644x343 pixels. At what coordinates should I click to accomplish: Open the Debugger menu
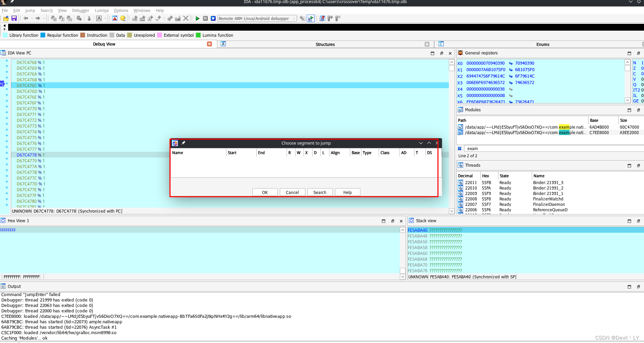click(81, 11)
